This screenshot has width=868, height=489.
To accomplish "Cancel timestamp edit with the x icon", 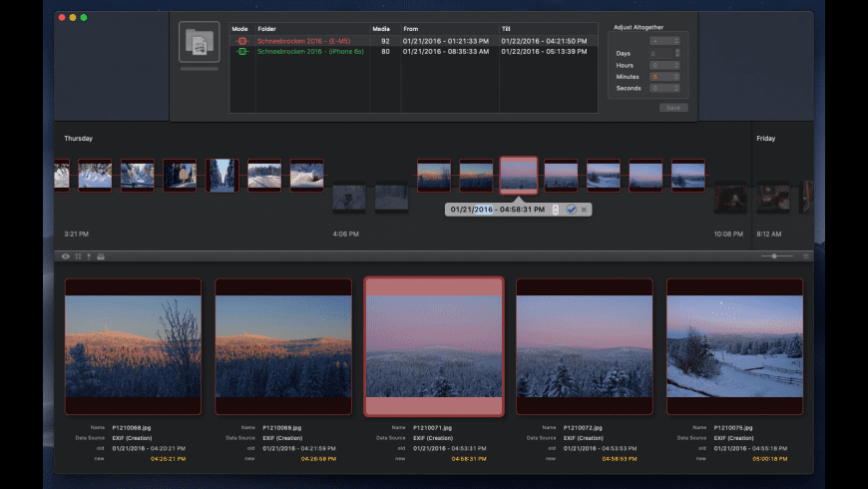I will click(x=584, y=210).
